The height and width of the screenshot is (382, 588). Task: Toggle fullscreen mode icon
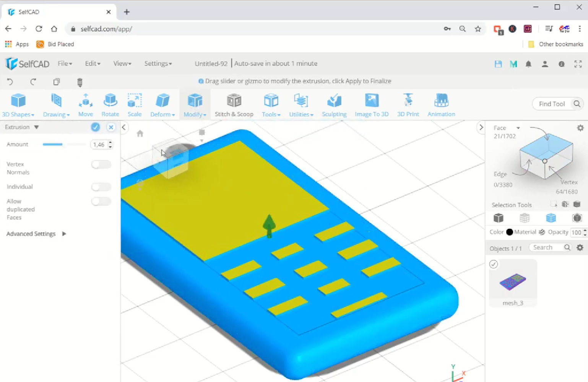tap(578, 64)
